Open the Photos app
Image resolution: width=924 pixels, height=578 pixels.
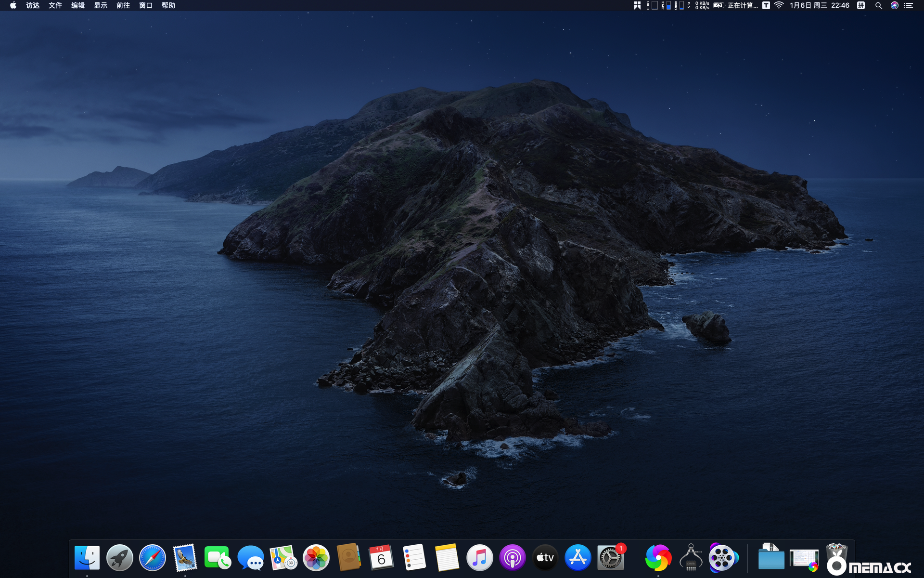pyautogui.click(x=316, y=557)
